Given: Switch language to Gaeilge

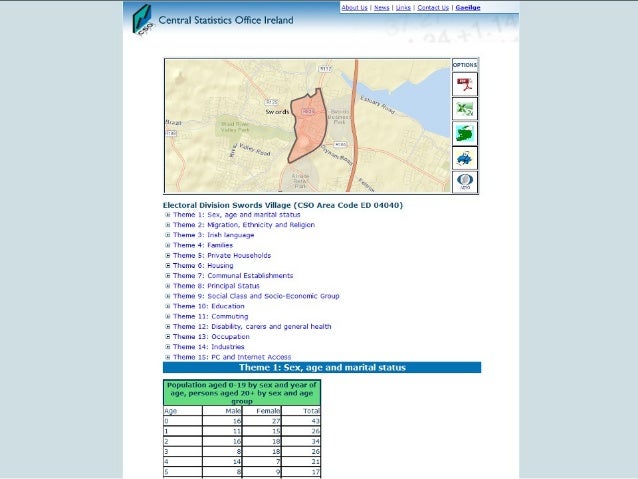Looking at the screenshot, I should click(468, 7).
